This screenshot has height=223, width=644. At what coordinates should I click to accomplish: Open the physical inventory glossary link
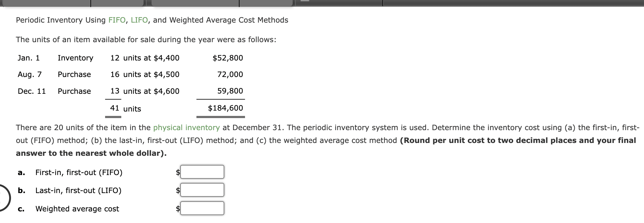187,127
